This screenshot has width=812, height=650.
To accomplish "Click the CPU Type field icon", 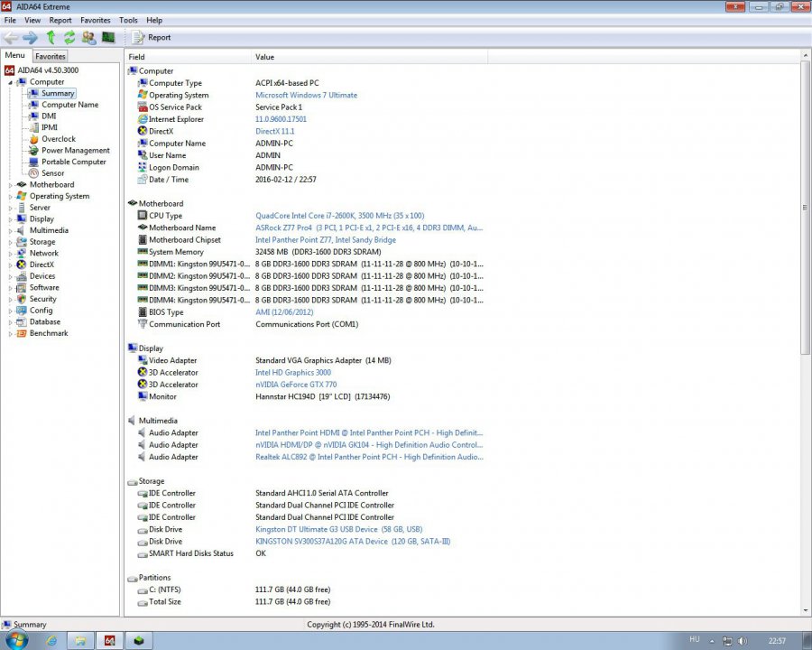I will tap(143, 215).
